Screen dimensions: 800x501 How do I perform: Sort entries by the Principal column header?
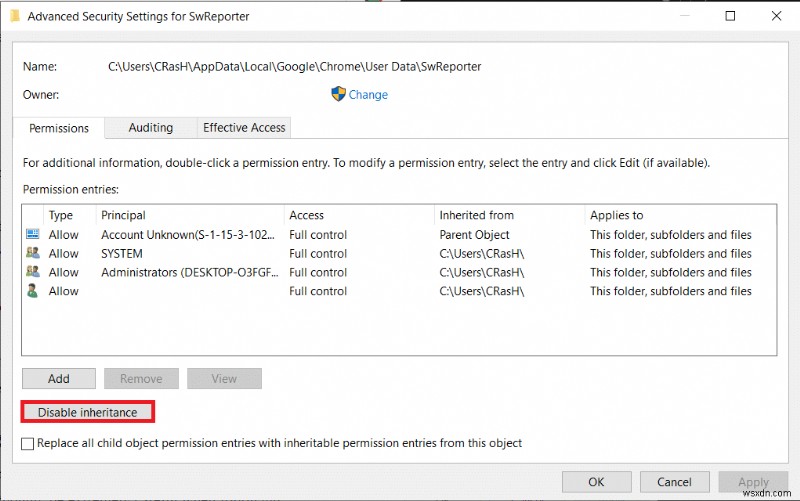tap(123, 215)
